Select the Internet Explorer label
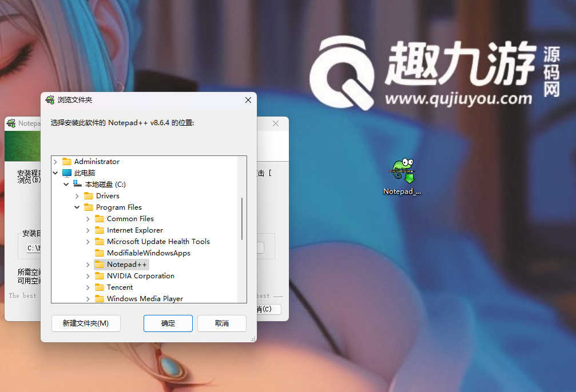 click(x=135, y=230)
